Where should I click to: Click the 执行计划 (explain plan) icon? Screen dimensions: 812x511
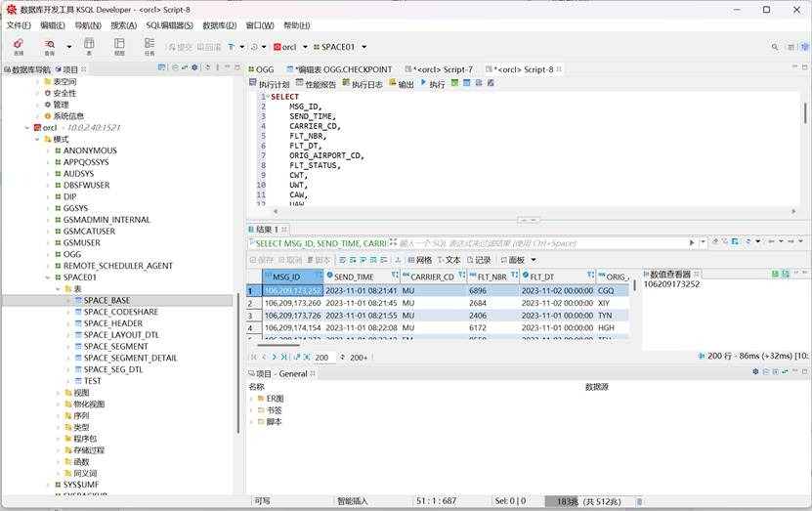coord(269,84)
